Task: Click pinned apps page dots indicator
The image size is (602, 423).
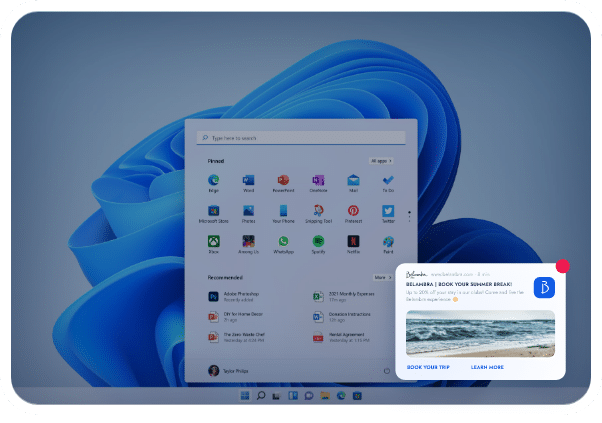Action: pos(409,216)
